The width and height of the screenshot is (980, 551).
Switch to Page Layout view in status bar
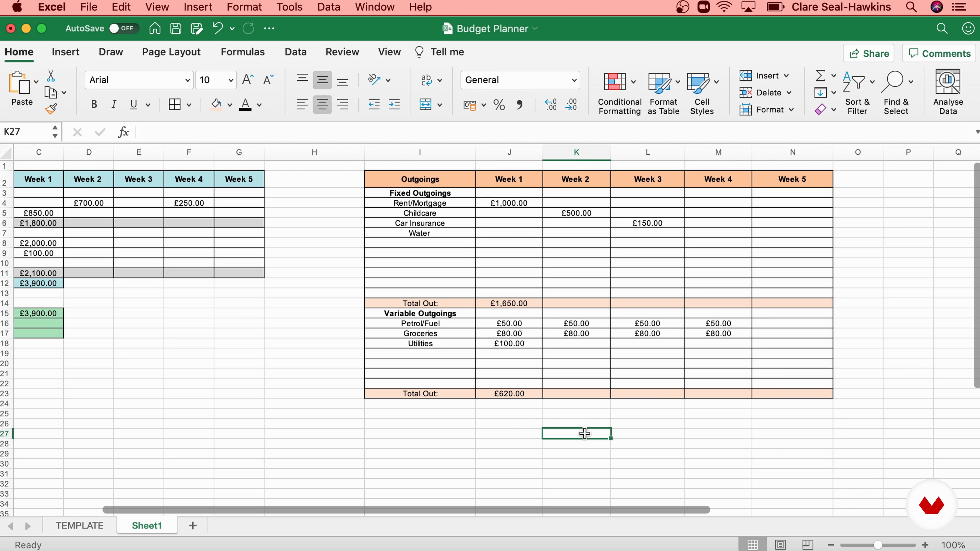[780, 545]
